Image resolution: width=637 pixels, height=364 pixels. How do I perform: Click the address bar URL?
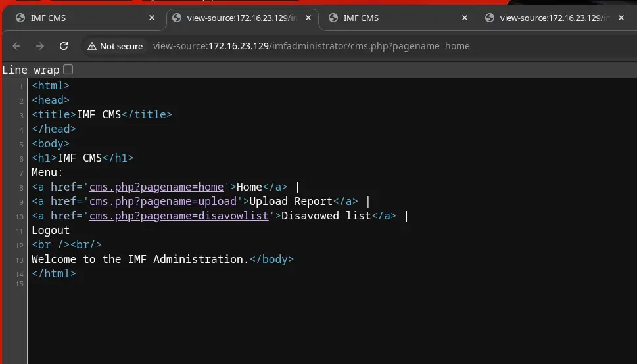point(311,46)
